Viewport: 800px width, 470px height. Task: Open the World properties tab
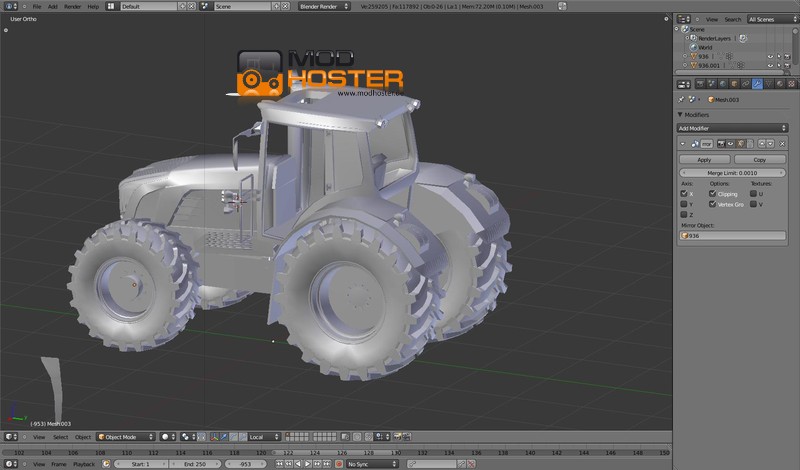click(723, 84)
